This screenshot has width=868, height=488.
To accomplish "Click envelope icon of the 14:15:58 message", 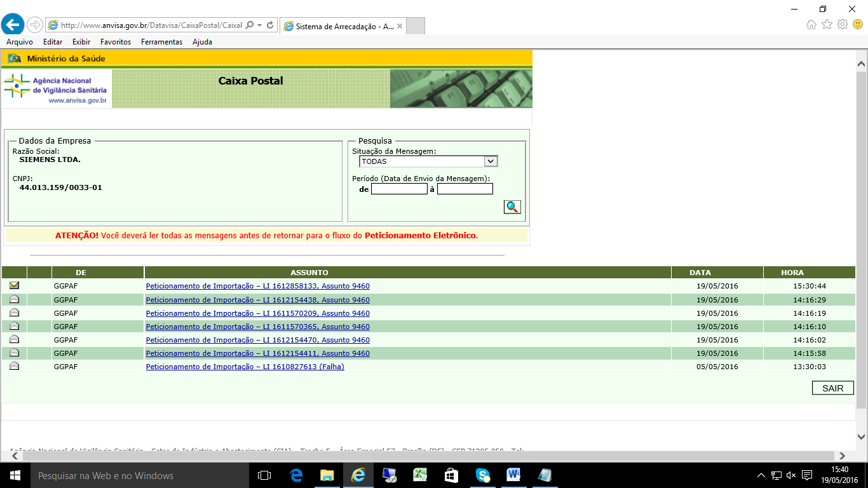I will [x=14, y=353].
